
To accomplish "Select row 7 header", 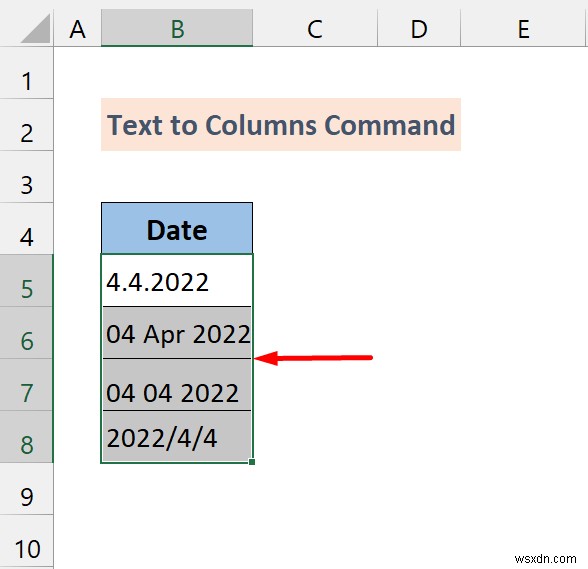I will [x=26, y=385].
